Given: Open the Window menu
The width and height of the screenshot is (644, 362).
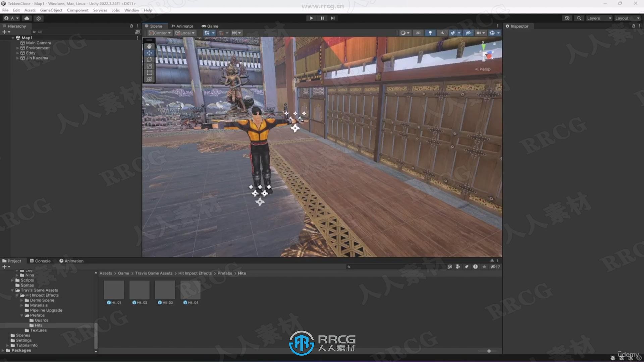Looking at the screenshot, I should click(131, 10).
